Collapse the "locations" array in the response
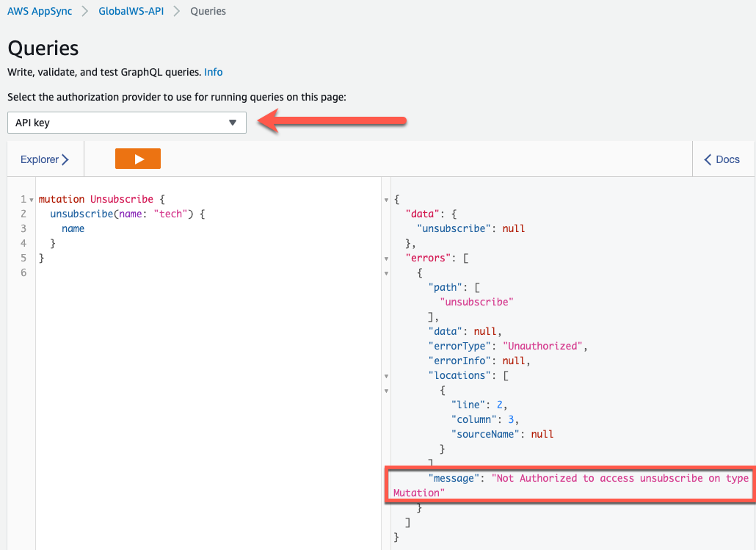 (387, 376)
